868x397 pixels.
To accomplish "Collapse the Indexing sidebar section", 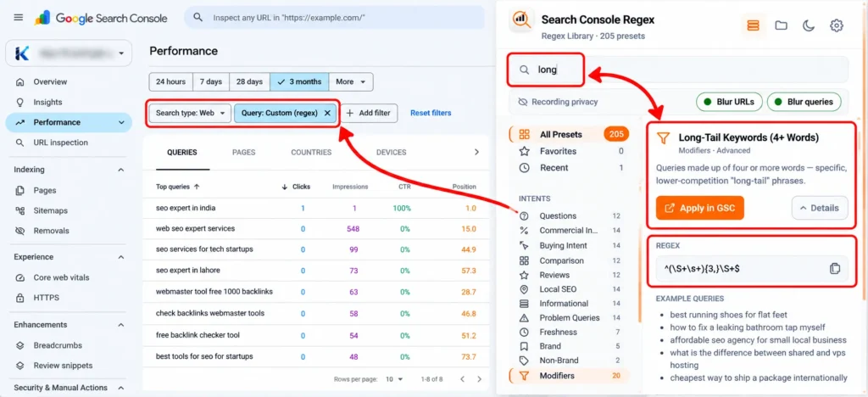I will click(121, 170).
